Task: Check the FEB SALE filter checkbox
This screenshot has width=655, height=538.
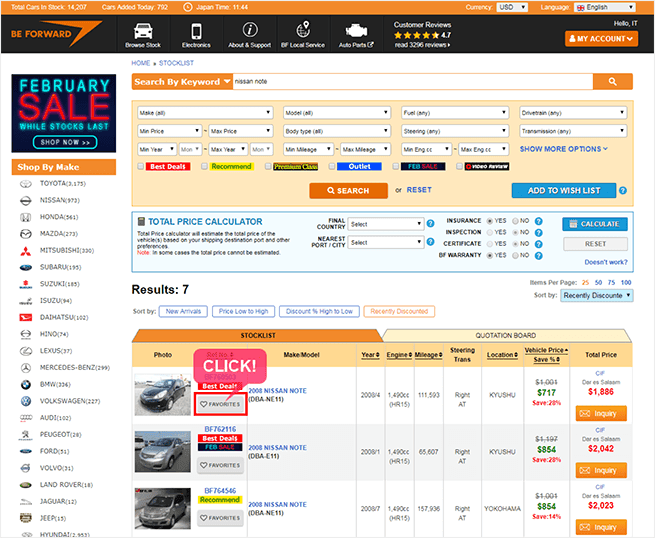Action: tap(396, 166)
